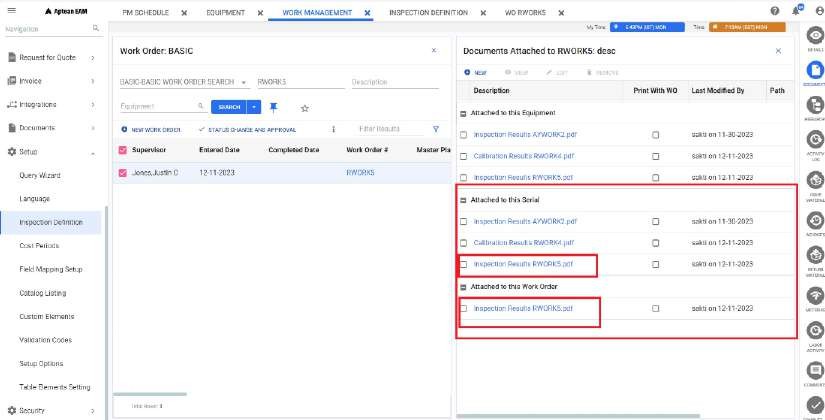Click the star favorite icon

click(x=304, y=107)
